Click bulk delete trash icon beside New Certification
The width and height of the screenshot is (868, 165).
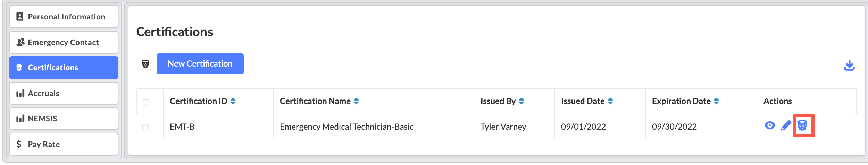pyautogui.click(x=145, y=64)
